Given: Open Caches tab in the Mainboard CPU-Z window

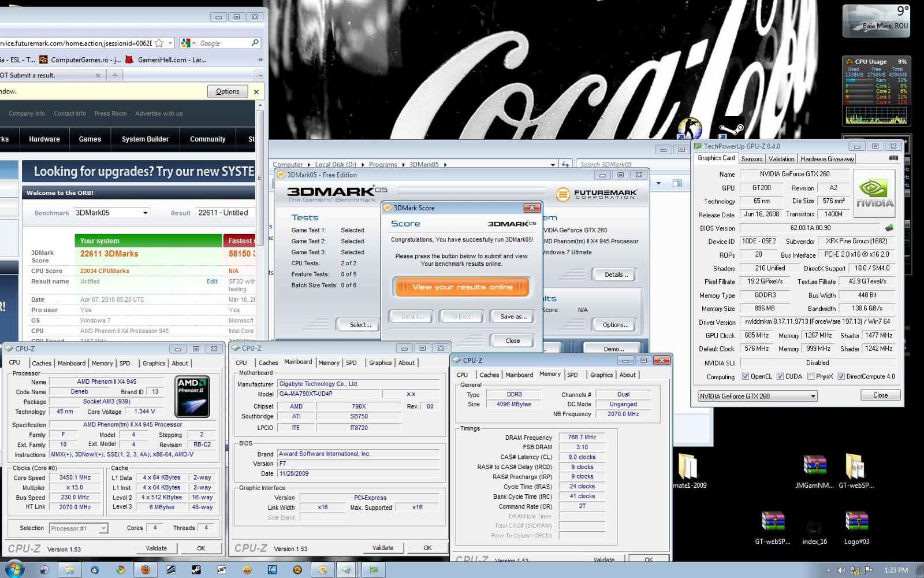Looking at the screenshot, I should pyautogui.click(x=268, y=362).
